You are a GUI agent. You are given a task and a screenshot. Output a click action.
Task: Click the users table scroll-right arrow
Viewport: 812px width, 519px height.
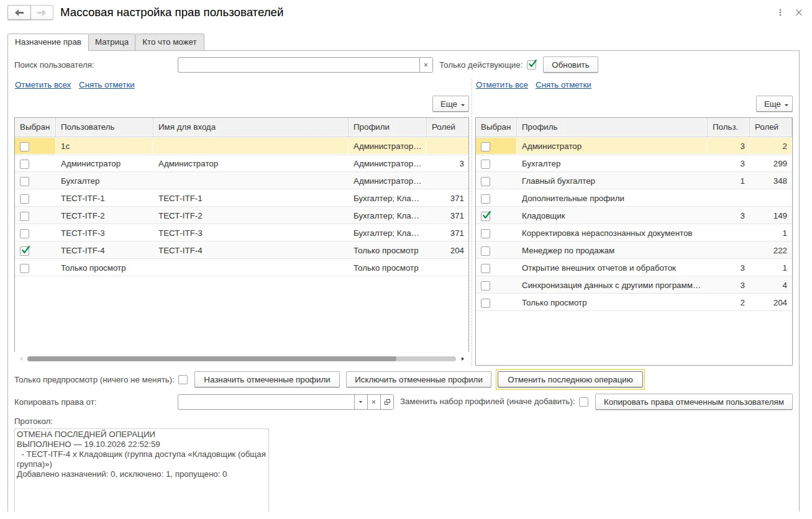click(x=462, y=359)
